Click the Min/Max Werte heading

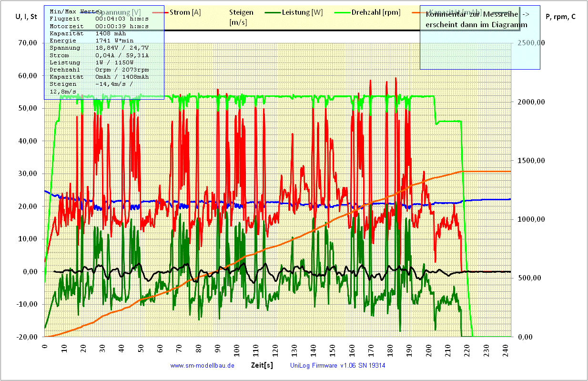75,11
